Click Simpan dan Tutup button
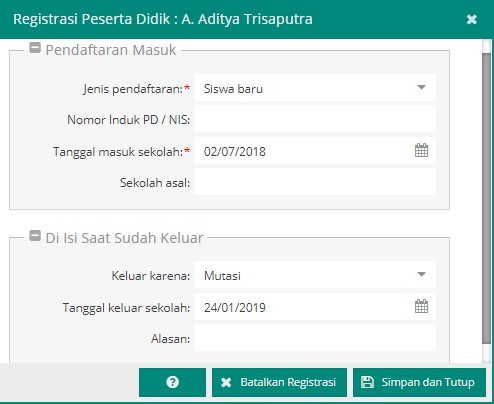 coord(419,382)
